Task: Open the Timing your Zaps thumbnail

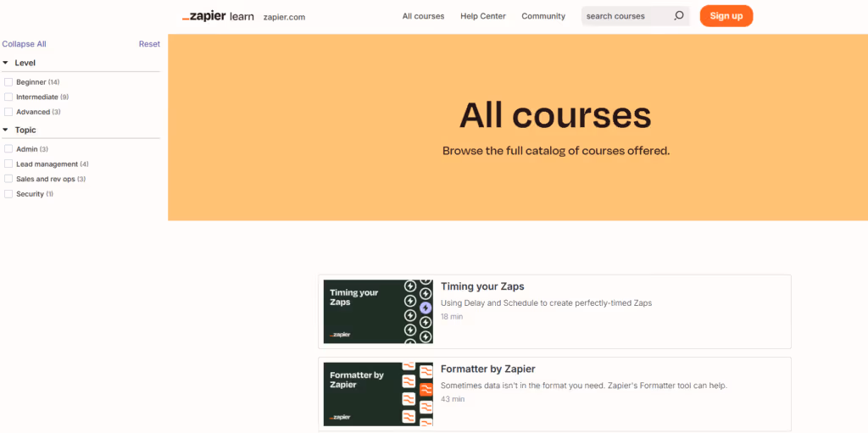Action: [378, 311]
